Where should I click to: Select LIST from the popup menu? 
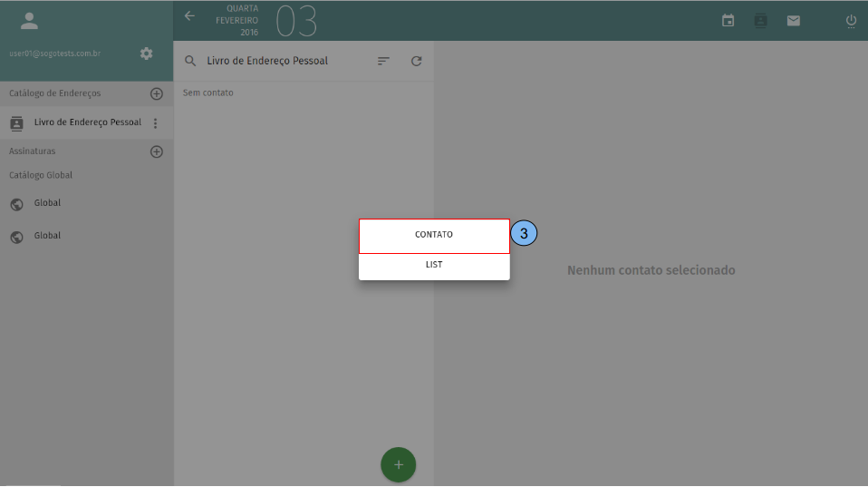434,266
